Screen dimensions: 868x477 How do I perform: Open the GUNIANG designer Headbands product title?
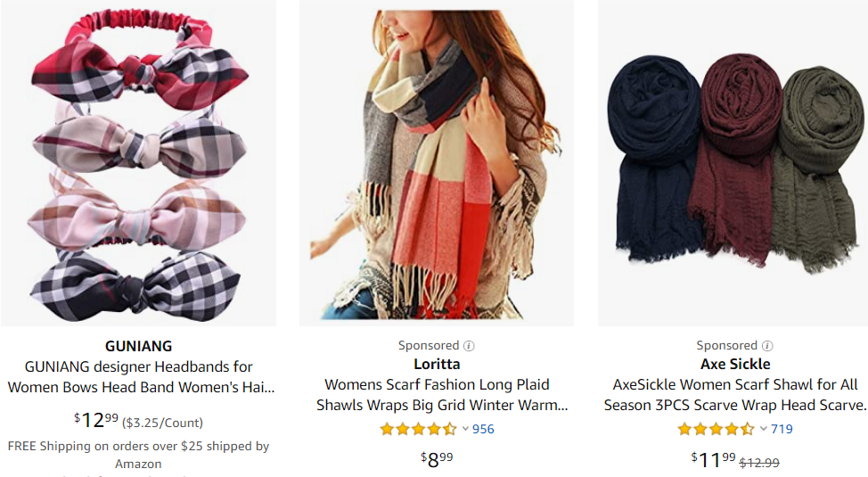(x=138, y=377)
